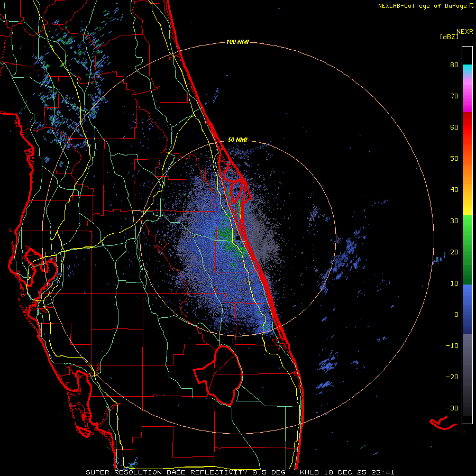The height and width of the screenshot is (476, 476).
Task: Click the Tampa Bay outline
Action: point(40,267)
